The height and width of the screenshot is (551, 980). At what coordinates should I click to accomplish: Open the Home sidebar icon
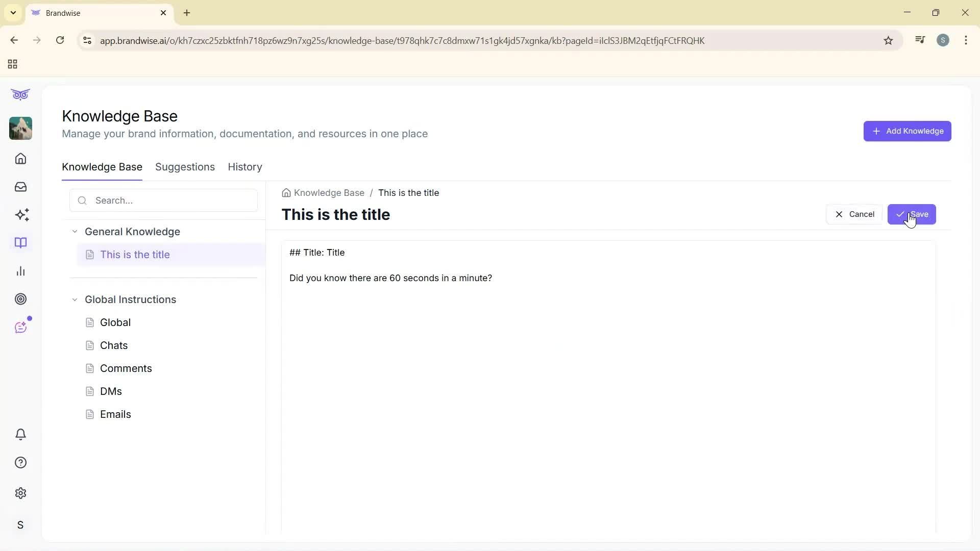coord(20,159)
